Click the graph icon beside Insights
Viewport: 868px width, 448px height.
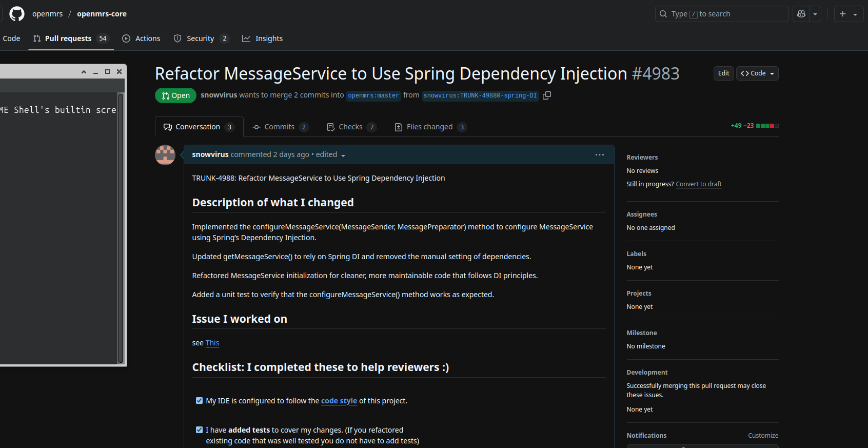[x=246, y=38]
